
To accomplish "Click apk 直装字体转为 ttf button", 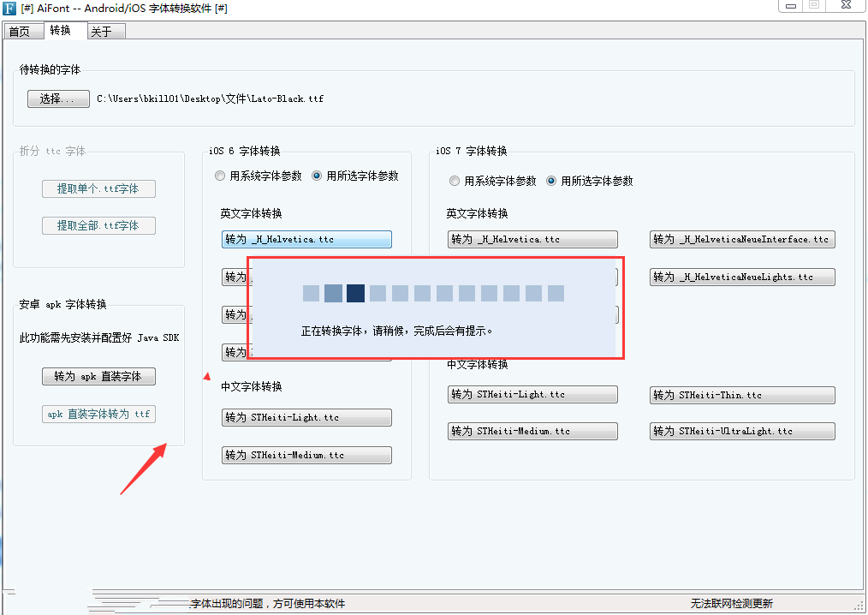I will click(98, 414).
